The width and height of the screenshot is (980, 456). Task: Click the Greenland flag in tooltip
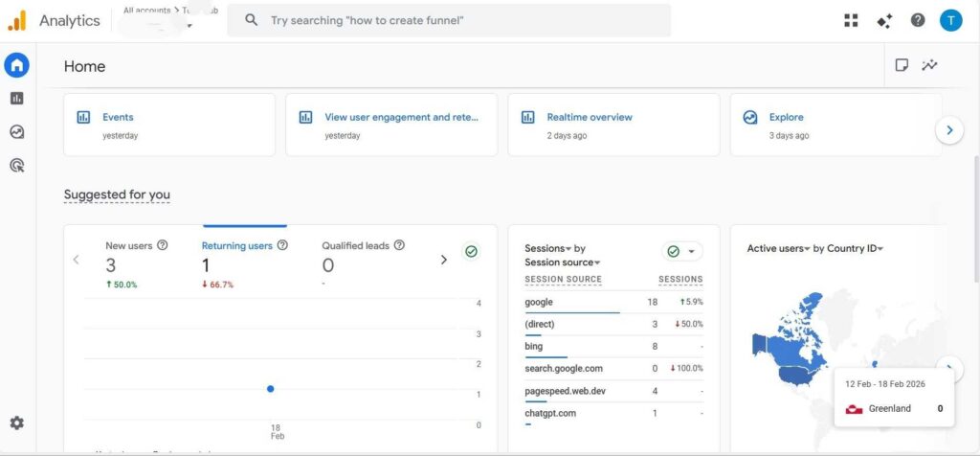[x=854, y=409]
